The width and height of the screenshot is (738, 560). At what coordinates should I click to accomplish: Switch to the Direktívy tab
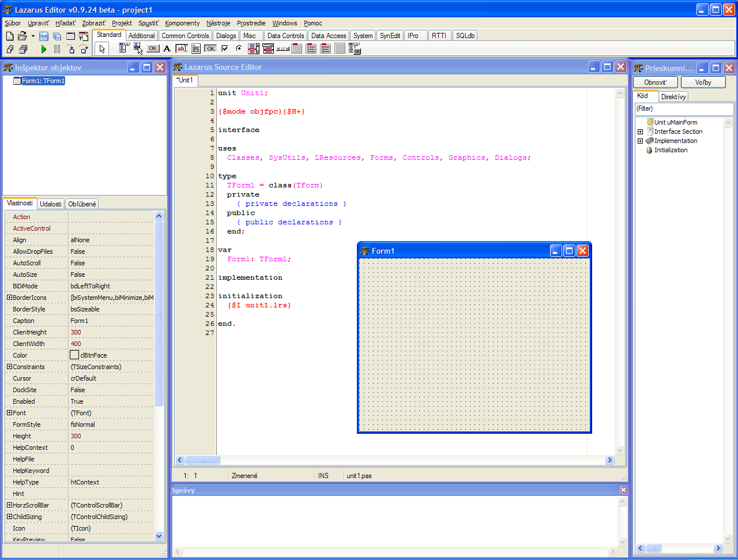[673, 97]
